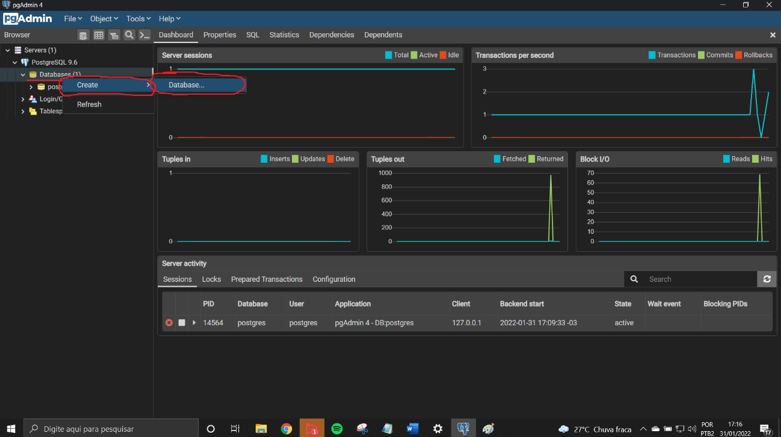Close the Dashboard panel with the X
781x437 pixels.
pos(773,35)
